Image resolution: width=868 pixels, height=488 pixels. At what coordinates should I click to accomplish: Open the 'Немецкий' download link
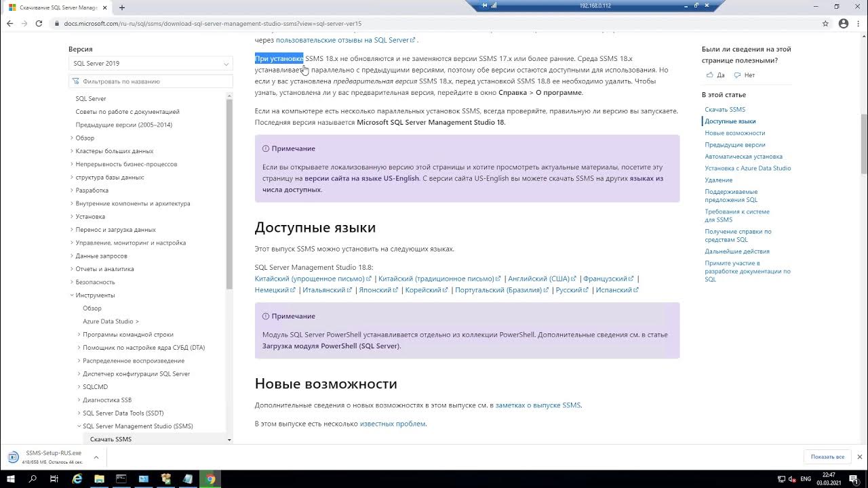275,290
